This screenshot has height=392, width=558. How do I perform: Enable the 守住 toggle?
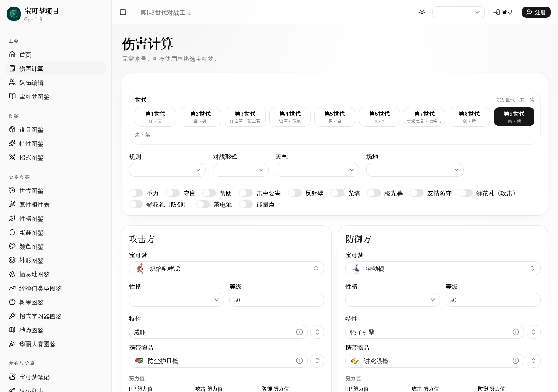pyautogui.click(x=173, y=193)
